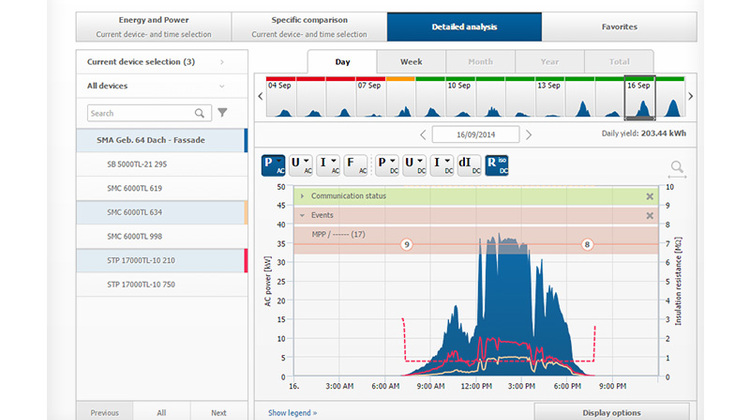Screen dimensions: 750x420
Task: Toggle the R iso DC insulation button
Action: click(497, 165)
